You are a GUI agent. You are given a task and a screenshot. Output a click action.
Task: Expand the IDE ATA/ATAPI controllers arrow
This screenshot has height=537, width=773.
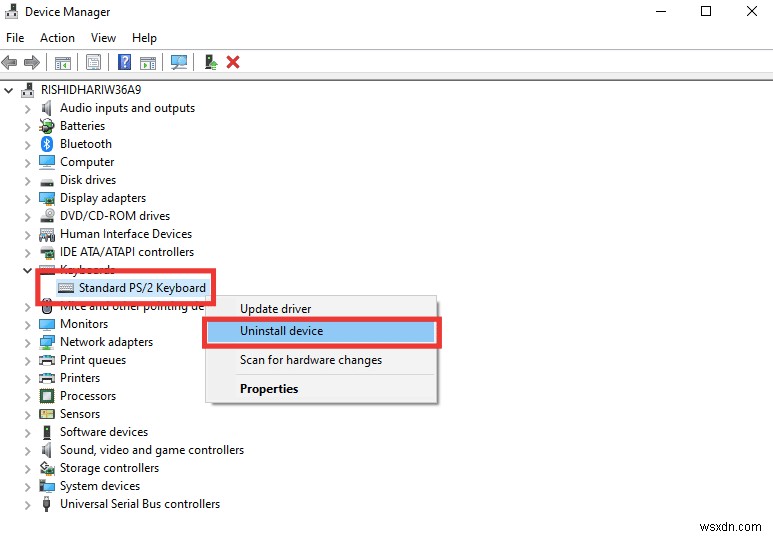pos(27,253)
